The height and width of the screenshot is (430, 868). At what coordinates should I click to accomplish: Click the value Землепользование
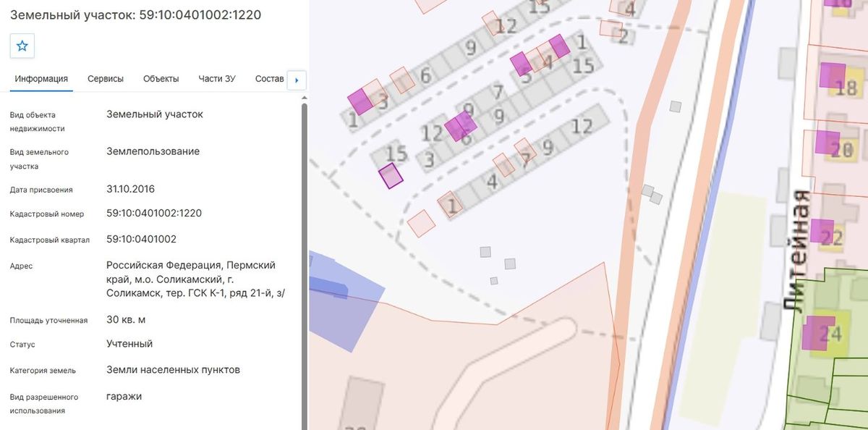[153, 151]
